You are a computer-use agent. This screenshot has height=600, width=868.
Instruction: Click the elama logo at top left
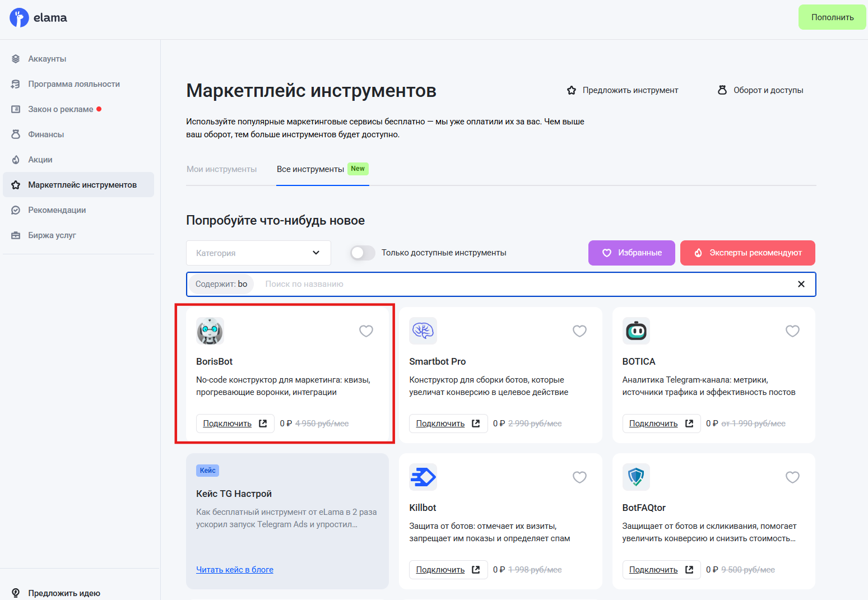click(x=38, y=17)
